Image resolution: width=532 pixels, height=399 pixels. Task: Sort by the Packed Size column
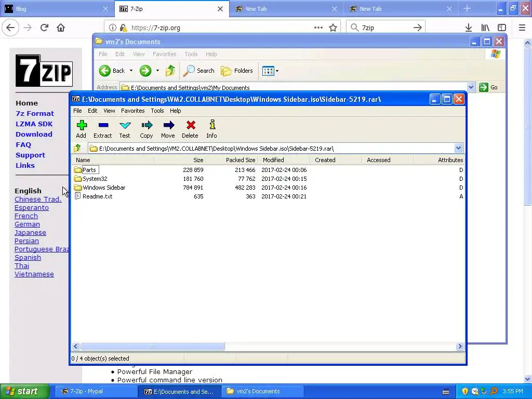[232, 160]
